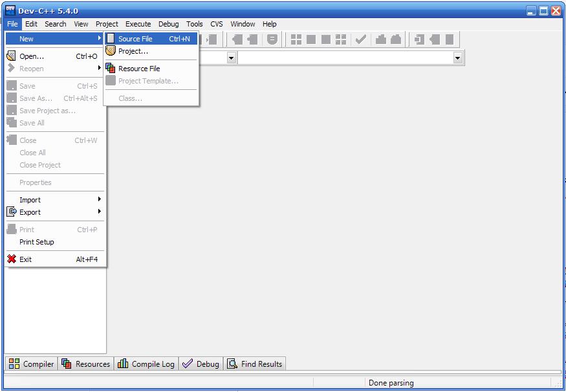
Task: Expand the Import submenu
Action: click(x=55, y=200)
